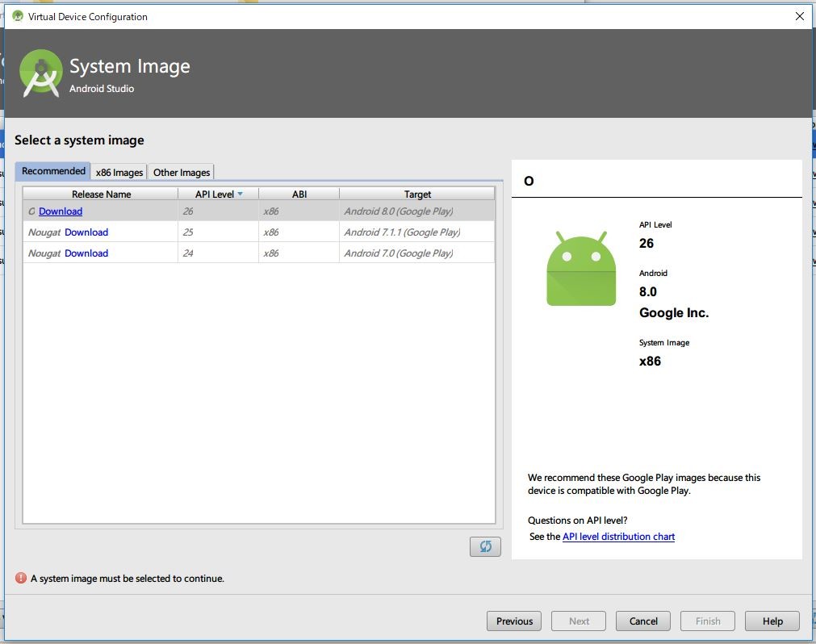The height and width of the screenshot is (644, 816).
Task: Click the refresh system images icon button
Action: (485, 546)
